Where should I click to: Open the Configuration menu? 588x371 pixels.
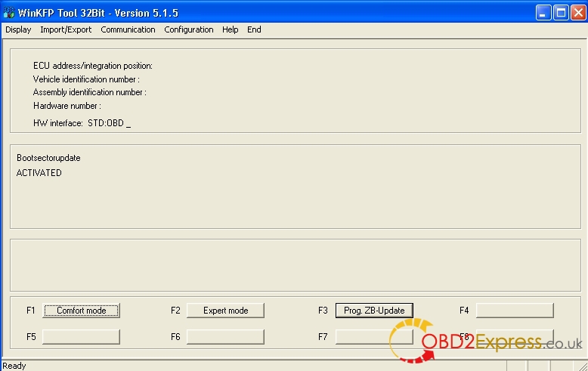[189, 29]
